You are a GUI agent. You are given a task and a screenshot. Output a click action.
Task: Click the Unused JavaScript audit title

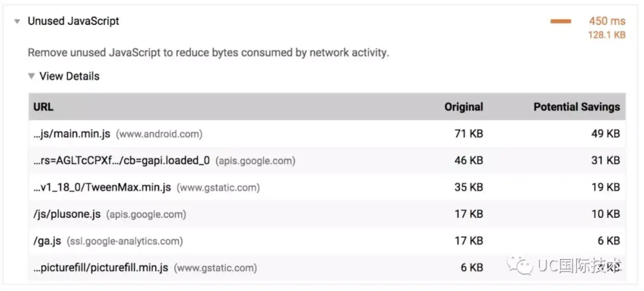pos(73,21)
